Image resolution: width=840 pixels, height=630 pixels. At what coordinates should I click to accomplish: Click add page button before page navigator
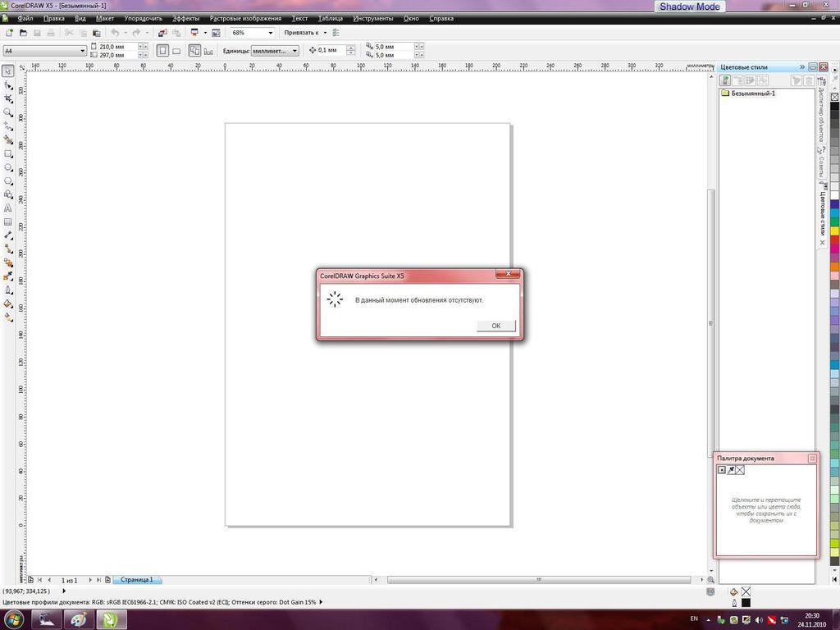[30, 580]
